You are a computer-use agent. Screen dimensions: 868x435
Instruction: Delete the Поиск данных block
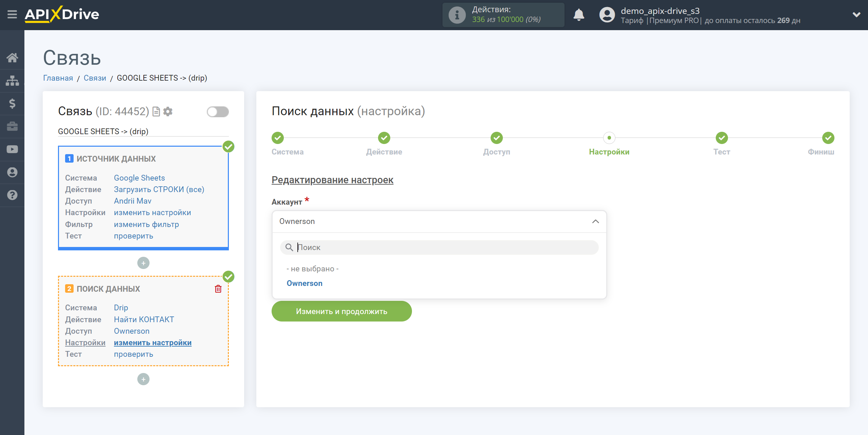pos(218,289)
